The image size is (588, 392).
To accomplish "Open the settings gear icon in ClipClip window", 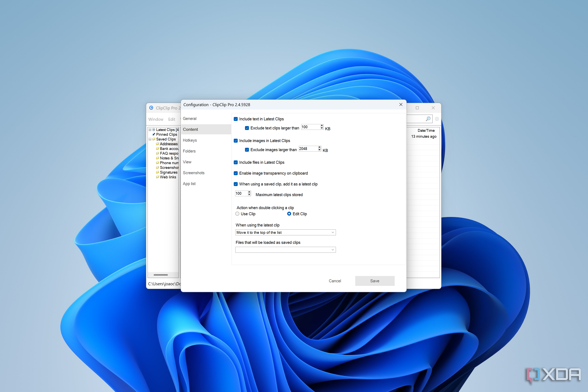I will click(x=437, y=119).
